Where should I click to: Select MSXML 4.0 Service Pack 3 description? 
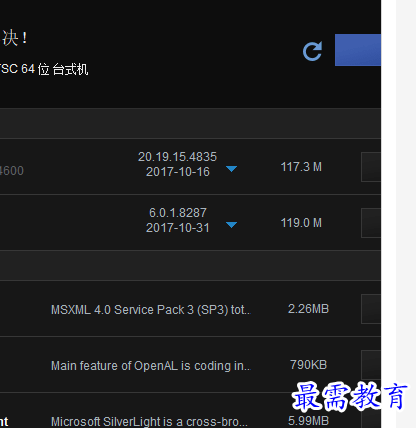pos(150,310)
